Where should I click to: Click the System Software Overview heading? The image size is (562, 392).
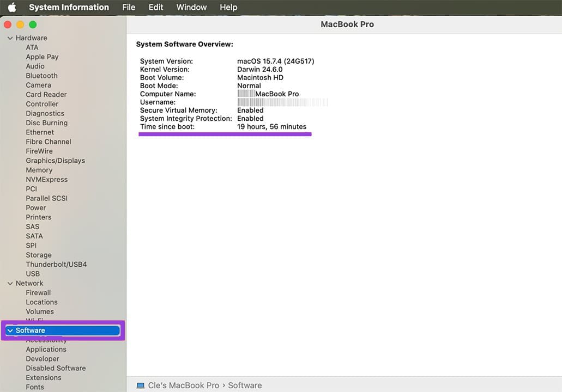185,45
